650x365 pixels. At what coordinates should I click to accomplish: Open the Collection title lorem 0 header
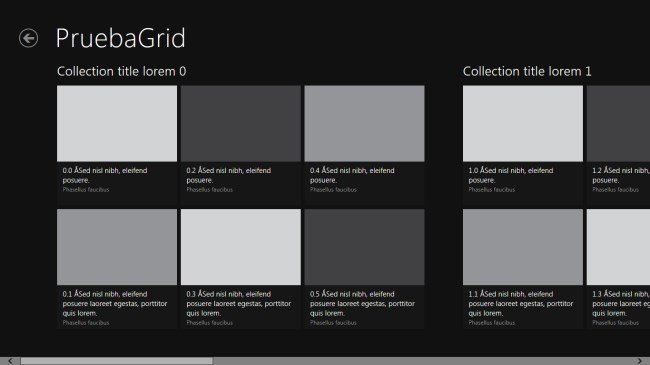[x=121, y=71]
